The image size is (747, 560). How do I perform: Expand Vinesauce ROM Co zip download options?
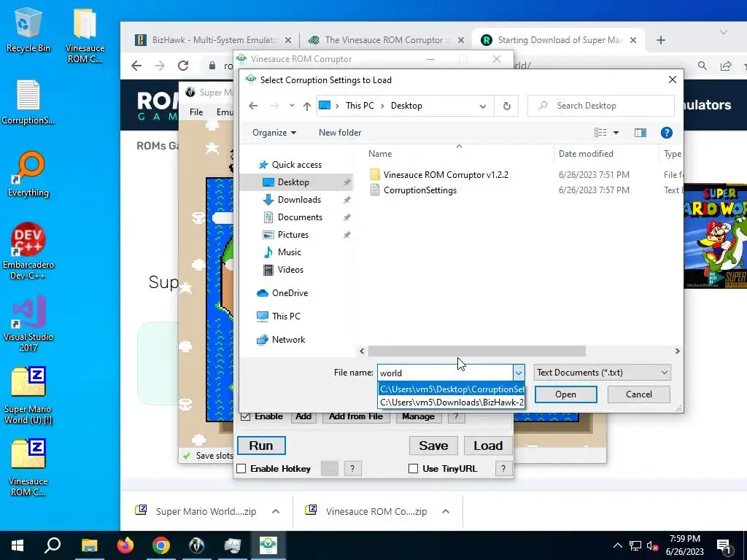446,511
